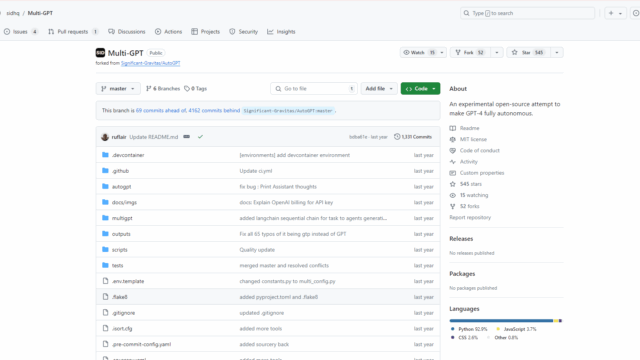Image resolution: width=640 pixels, height=360 pixels.
Task: Click the commit status check mark
Action: [x=200, y=137]
